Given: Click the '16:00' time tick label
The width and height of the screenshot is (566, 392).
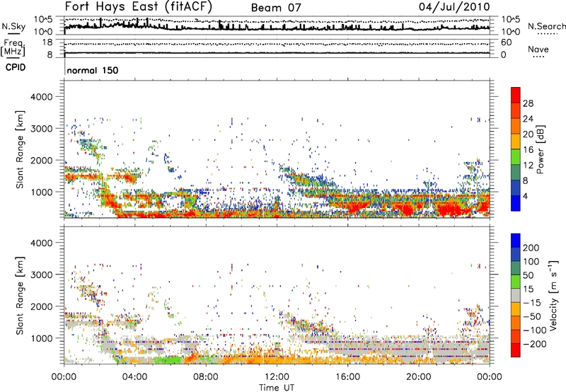Looking at the screenshot, I should [348, 377].
